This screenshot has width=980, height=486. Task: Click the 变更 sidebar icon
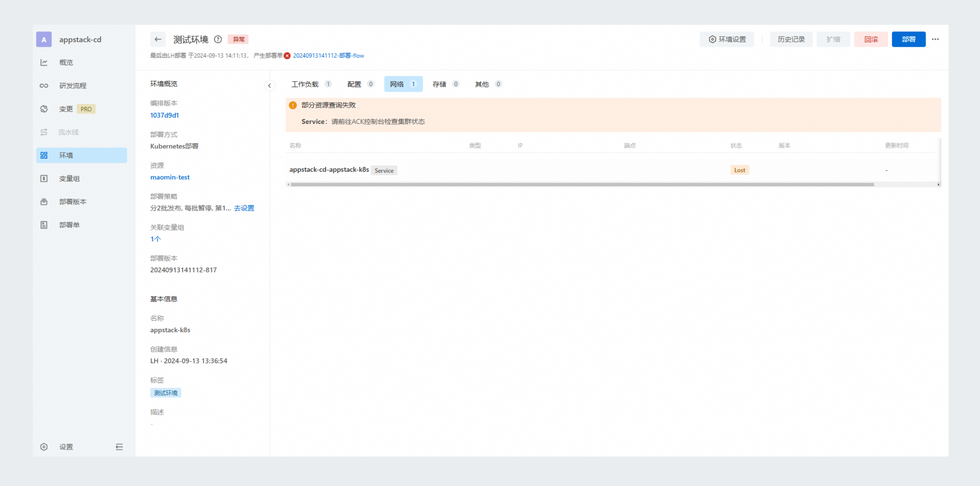(44, 109)
